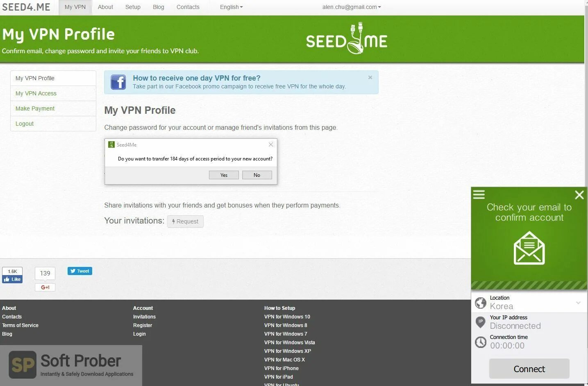Click the Disconnected IP status text
Viewport: 588px width, 386px height.
(x=515, y=326)
